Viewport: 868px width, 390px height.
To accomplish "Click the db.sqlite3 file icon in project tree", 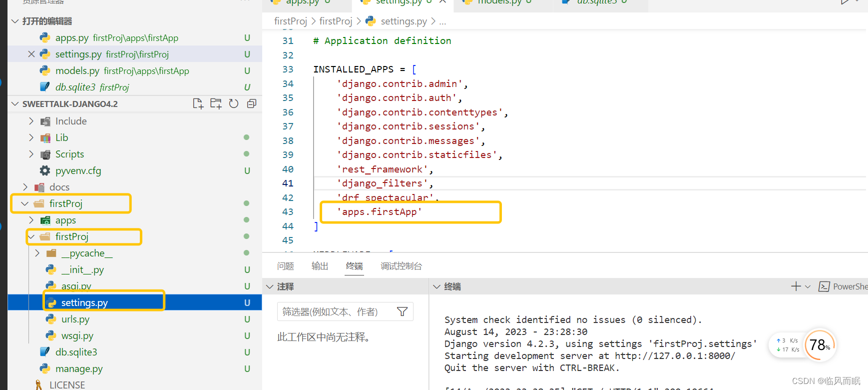I will 45,352.
